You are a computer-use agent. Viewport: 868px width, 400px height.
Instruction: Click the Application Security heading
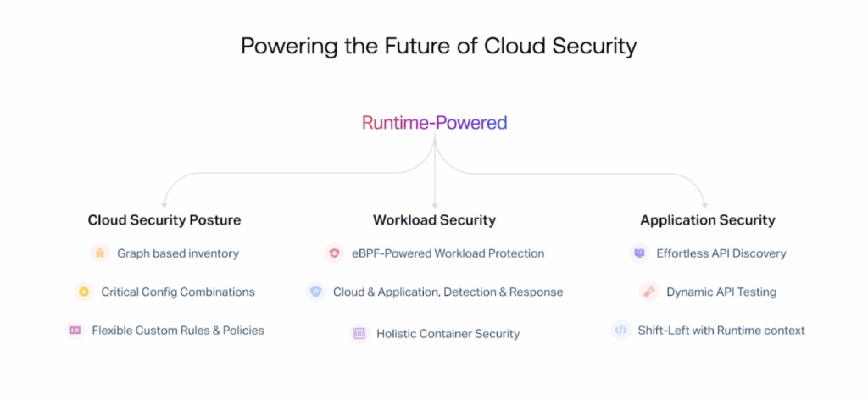pos(708,220)
